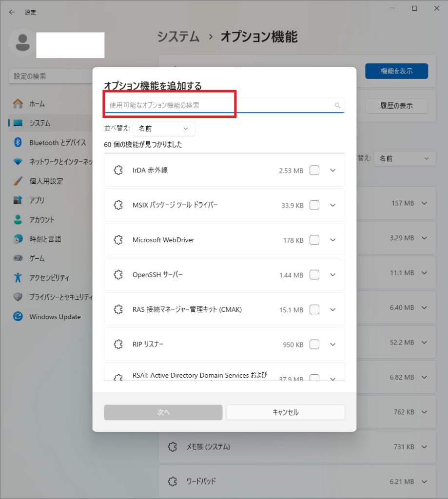
Task: Click the アクセシビリティ figure icon
Action: coord(18,277)
